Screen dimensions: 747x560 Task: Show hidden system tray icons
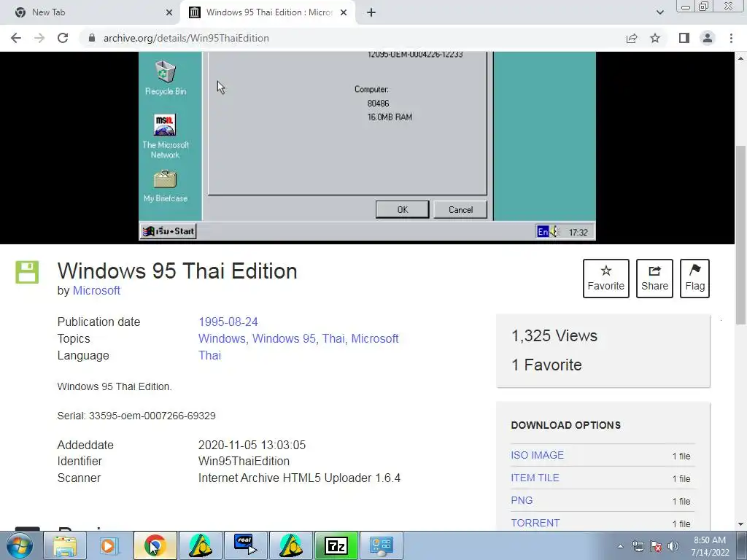click(620, 546)
